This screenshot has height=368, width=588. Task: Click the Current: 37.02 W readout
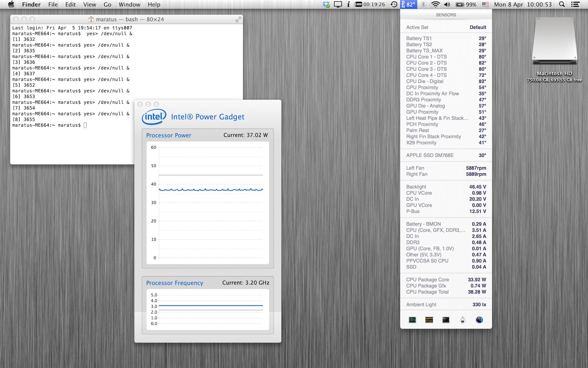[x=246, y=135]
